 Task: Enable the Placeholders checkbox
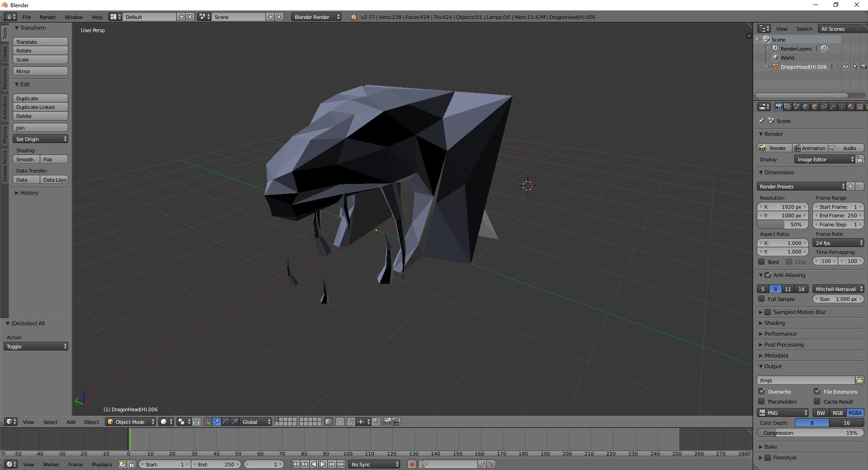pyautogui.click(x=762, y=401)
